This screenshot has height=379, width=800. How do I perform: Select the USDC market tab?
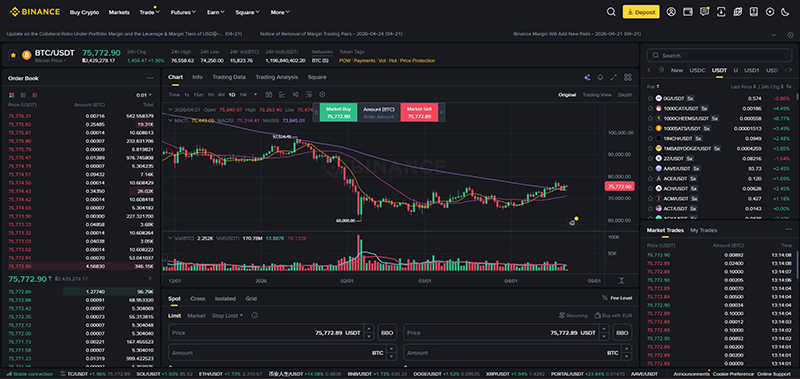tap(697, 70)
